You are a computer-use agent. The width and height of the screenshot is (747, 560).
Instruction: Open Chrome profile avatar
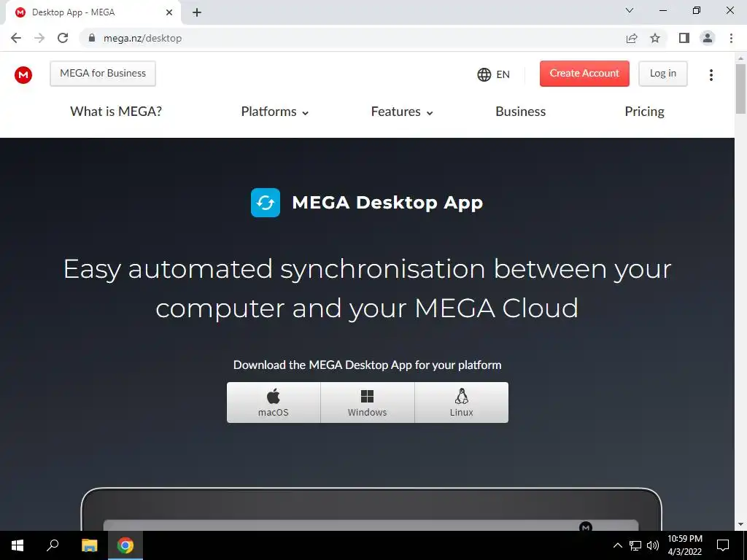pyautogui.click(x=708, y=38)
